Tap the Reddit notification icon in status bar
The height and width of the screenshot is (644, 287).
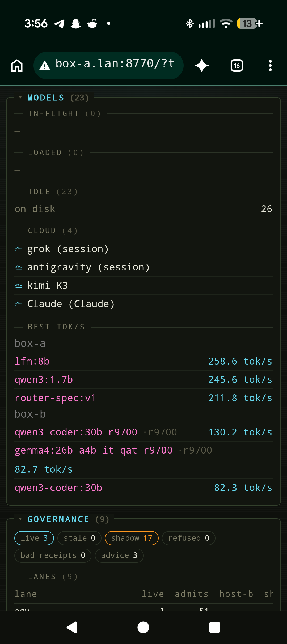[92, 23]
